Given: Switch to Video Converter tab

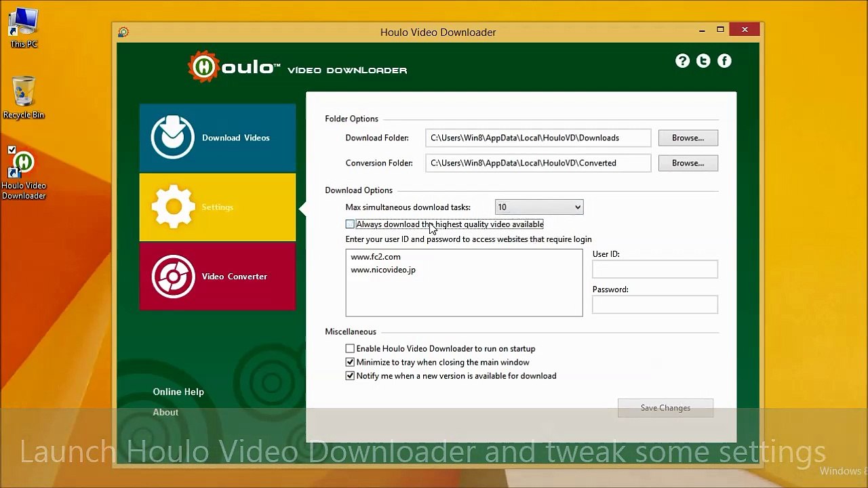Looking at the screenshot, I should (218, 277).
